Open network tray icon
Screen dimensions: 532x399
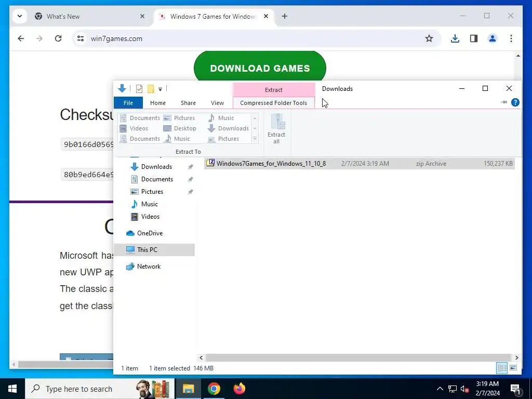pyautogui.click(x=453, y=389)
